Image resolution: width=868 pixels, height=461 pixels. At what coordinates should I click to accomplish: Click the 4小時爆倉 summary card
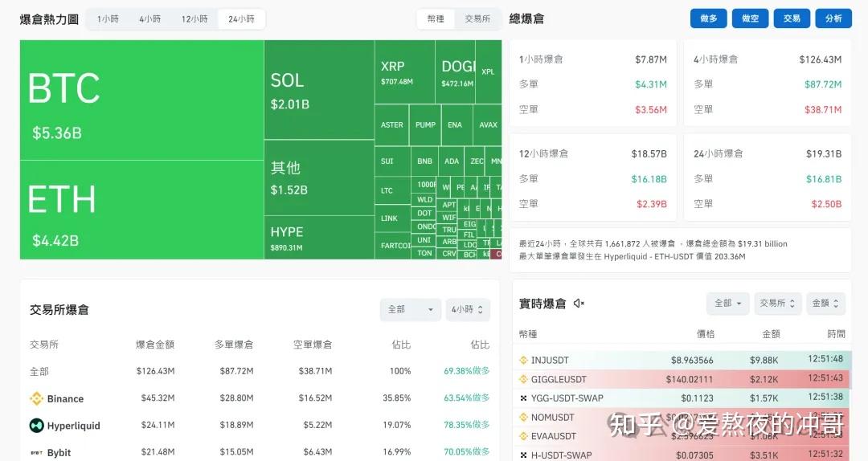click(768, 84)
